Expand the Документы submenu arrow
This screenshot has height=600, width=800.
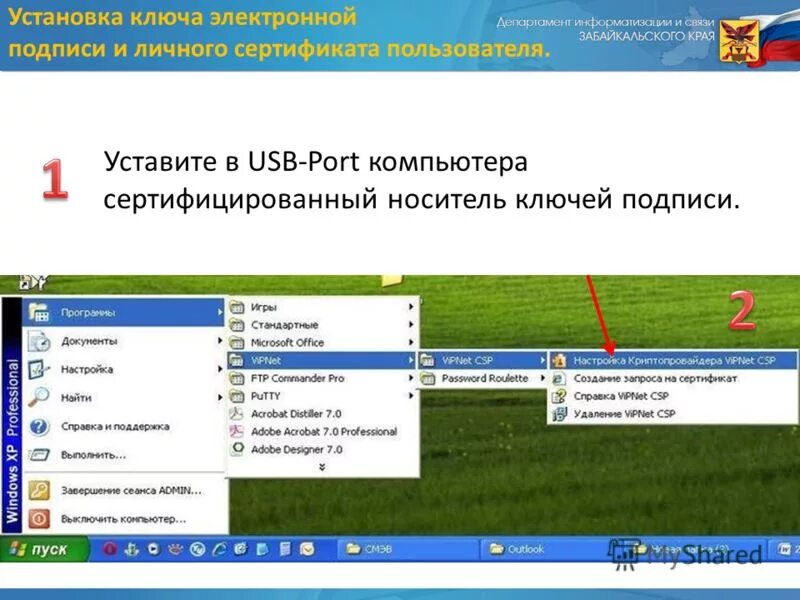(220, 340)
